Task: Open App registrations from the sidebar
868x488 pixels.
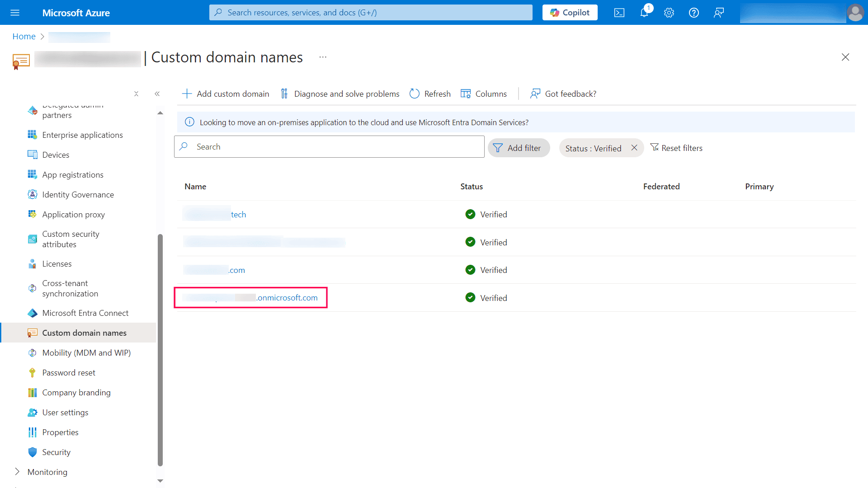Action: tap(72, 174)
